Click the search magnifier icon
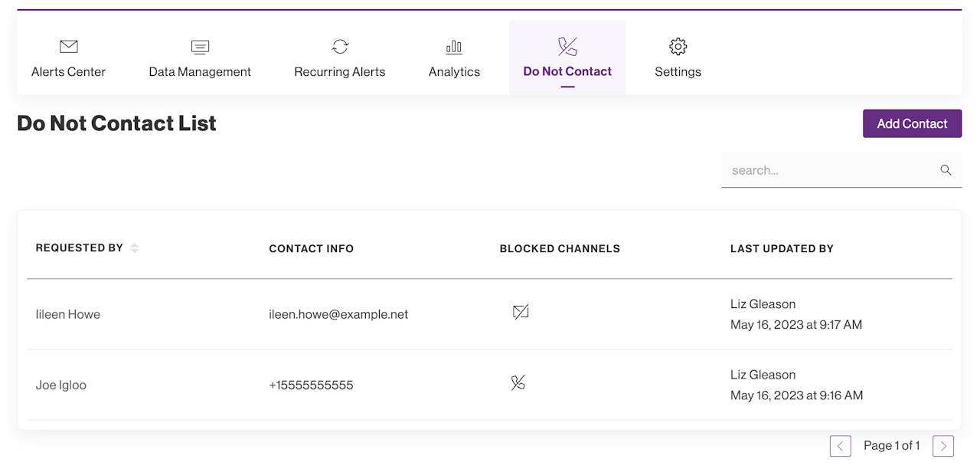 (946, 170)
